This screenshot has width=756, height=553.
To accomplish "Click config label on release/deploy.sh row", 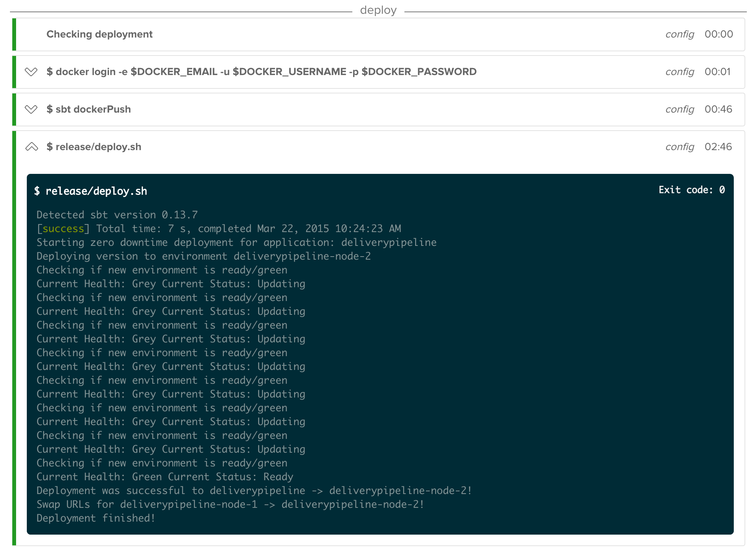I will pos(679,147).
